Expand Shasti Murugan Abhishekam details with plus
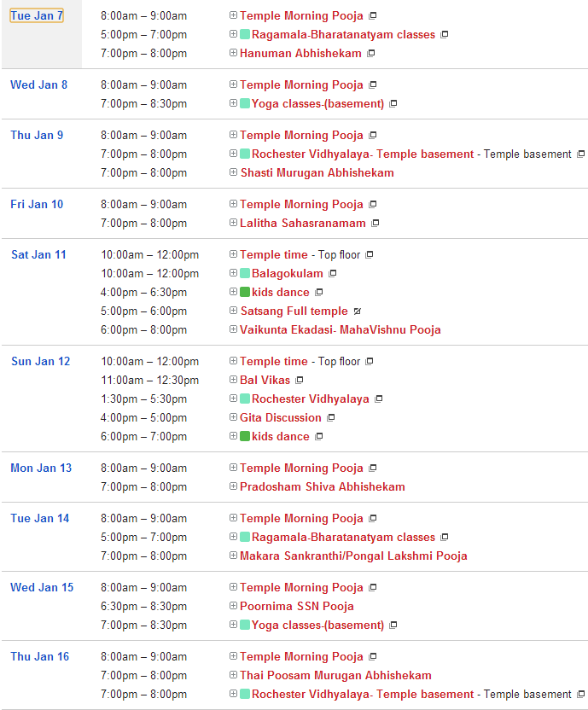 [x=234, y=173]
